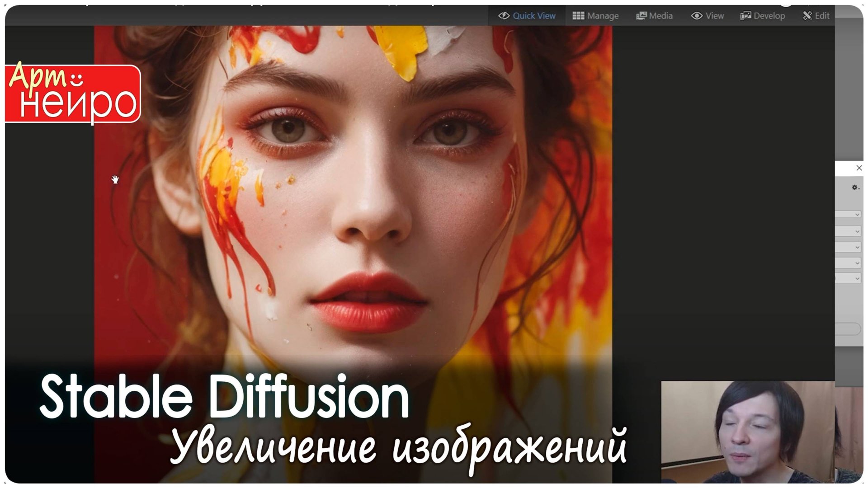Open the Media mode icon
Viewport: 868px width, 488px height.
point(642,15)
